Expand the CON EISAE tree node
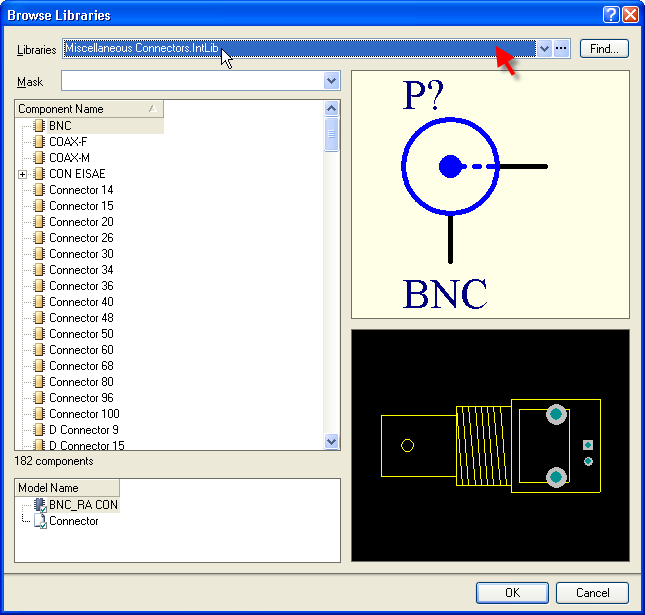 coord(22,174)
